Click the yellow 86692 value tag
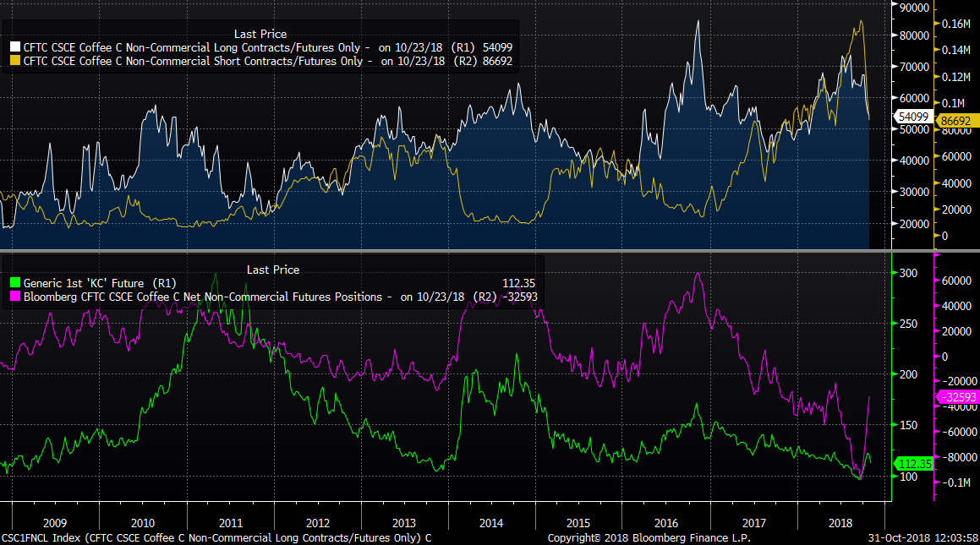Viewport: 980px width, 545px height. [955, 122]
